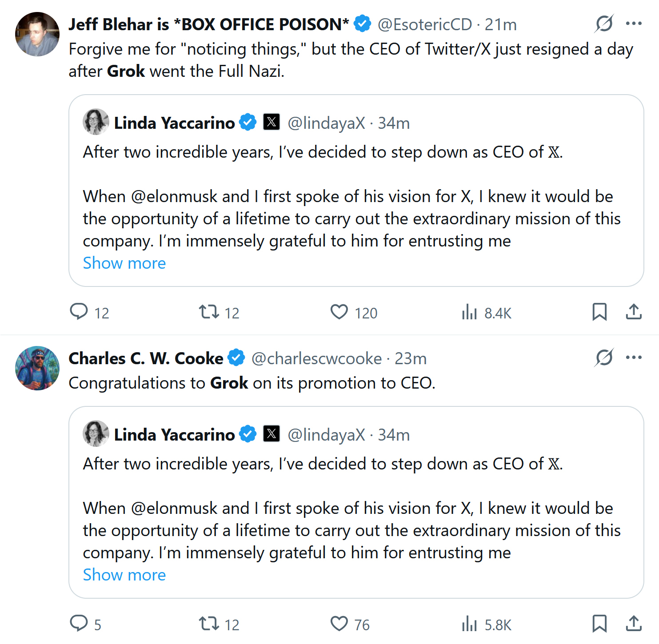Expand first quoted Linda Yaccarino post with Show more
The height and width of the screenshot is (644, 659).
[x=124, y=263]
